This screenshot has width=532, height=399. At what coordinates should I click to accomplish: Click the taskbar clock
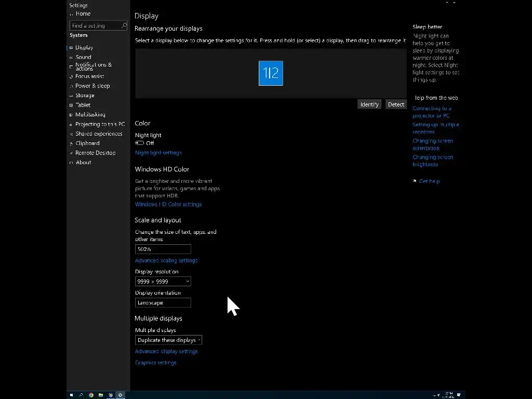[448, 395]
